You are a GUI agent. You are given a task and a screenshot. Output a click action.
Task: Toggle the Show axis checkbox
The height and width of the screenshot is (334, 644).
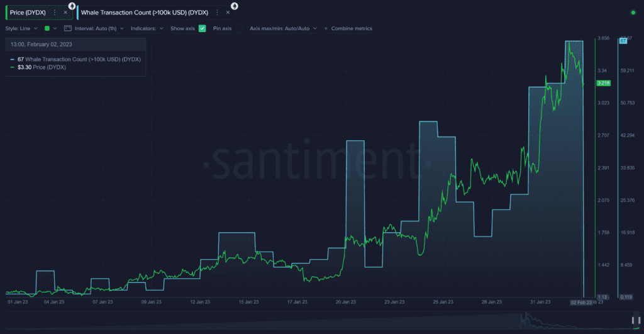pos(202,28)
